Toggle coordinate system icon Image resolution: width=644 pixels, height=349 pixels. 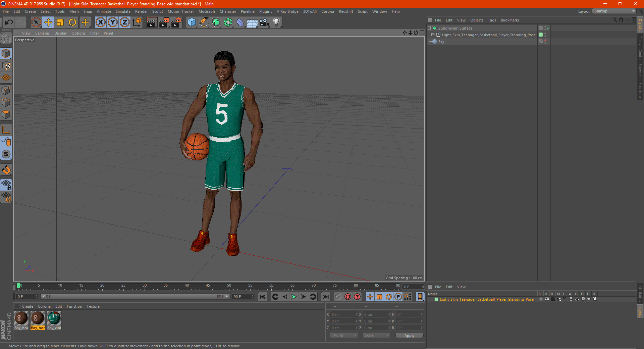coord(137,22)
